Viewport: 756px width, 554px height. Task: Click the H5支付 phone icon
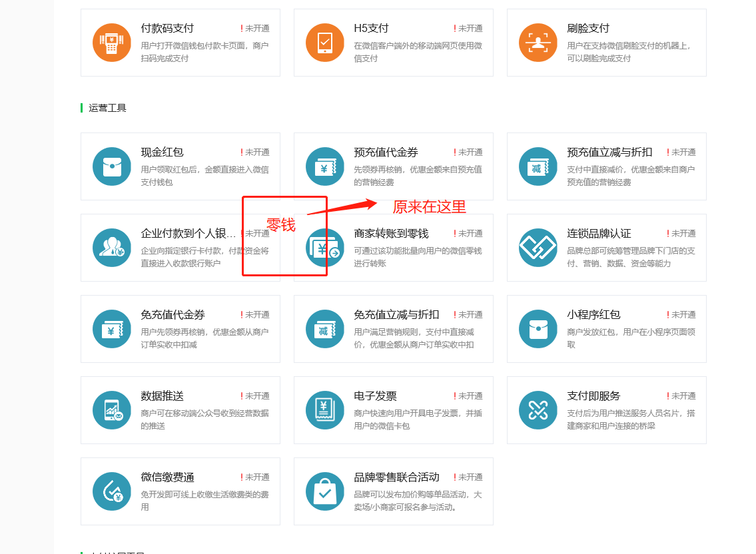[325, 43]
